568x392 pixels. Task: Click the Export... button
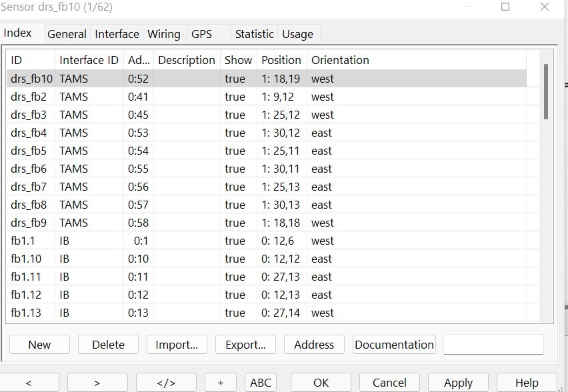coord(245,345)
